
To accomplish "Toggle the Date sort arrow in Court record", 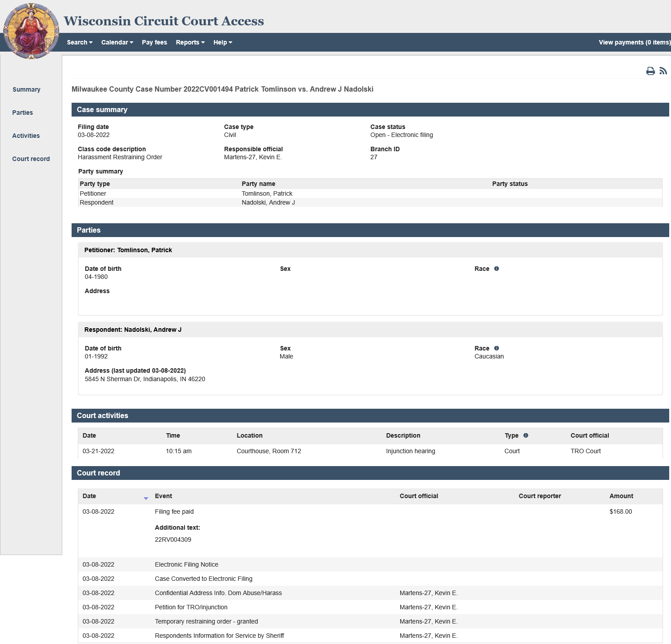I will [146, 498].
